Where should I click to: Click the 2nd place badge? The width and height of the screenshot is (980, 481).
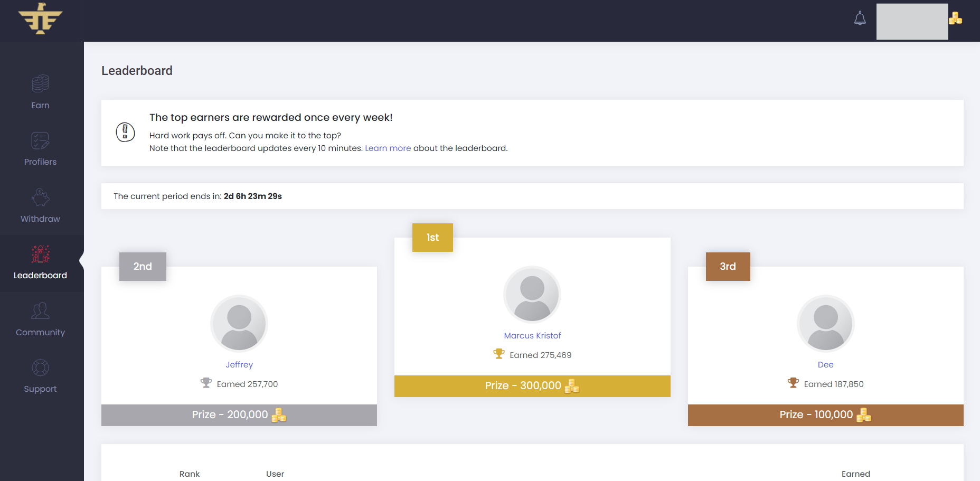click(x=143, y=267)
